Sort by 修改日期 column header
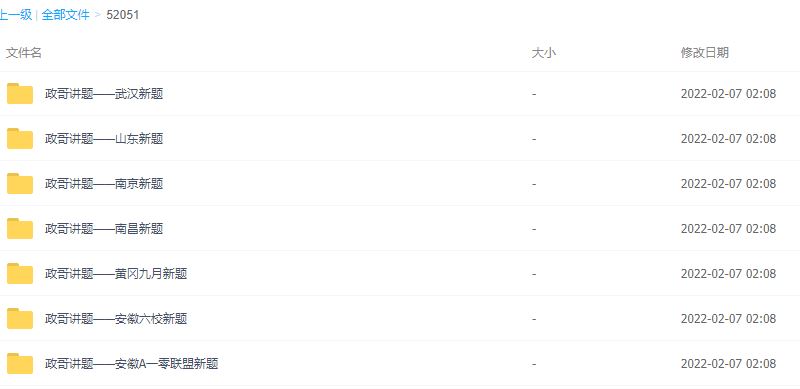This screenshot has height=389, width=800. (705, 53)
